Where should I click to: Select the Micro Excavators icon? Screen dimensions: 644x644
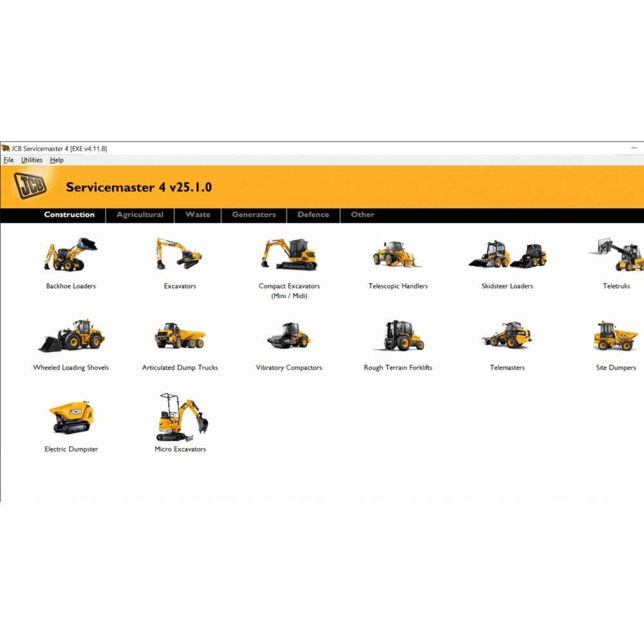pyautogui.click(x=182, y=417)
